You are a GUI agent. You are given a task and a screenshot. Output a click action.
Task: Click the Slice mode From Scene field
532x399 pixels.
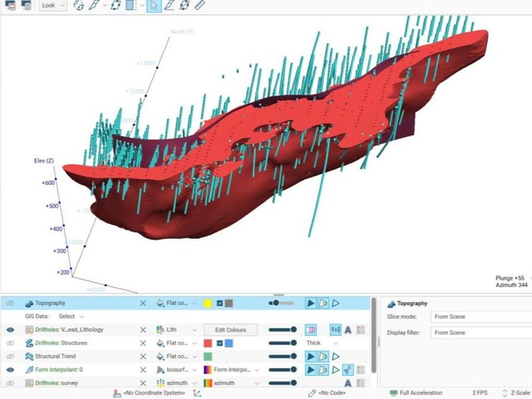[x=479, y=317]
